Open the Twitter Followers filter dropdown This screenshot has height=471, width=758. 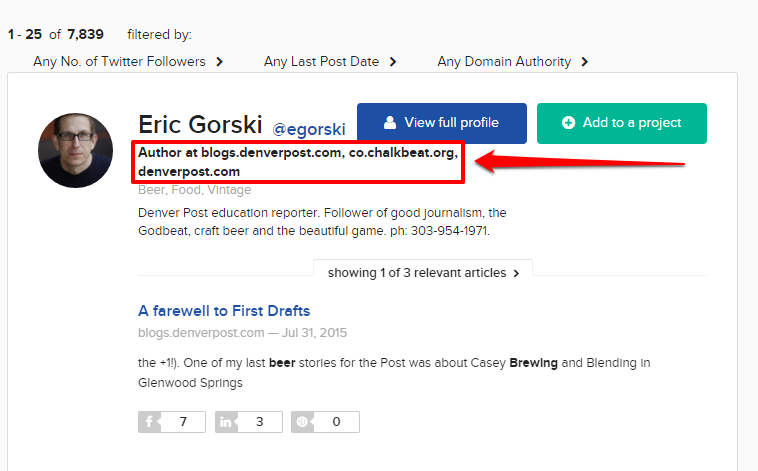point(128,62)
